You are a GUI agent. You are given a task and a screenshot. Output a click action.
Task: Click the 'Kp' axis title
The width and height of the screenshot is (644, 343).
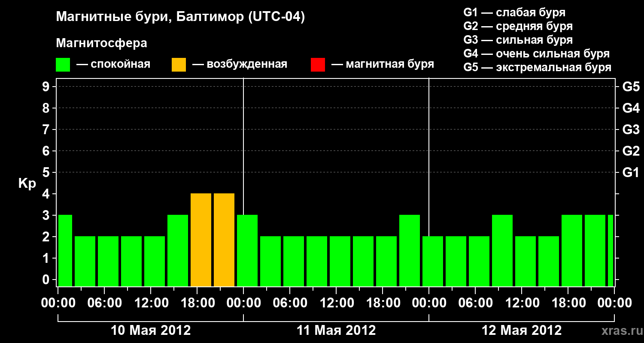click(27, 184)
